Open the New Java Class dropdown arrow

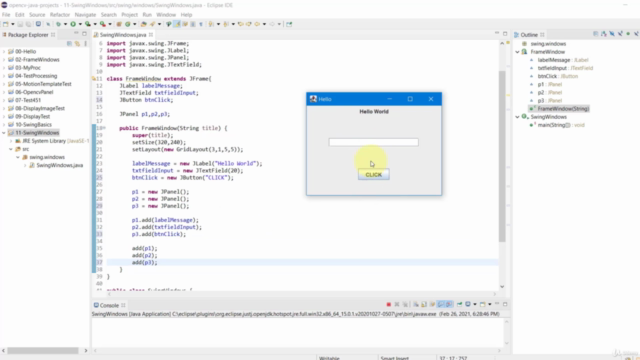(x=135, y=24)
